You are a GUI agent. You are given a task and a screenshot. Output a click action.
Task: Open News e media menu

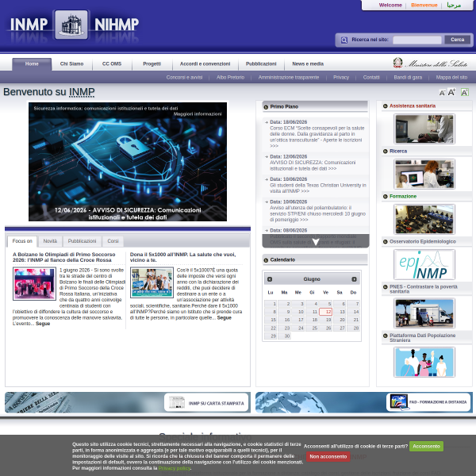308,64
